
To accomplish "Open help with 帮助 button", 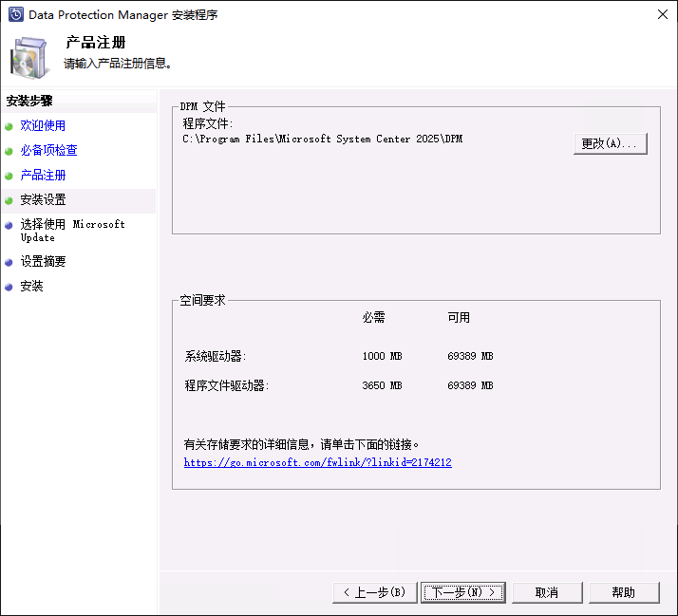I will [x=624, y=592].
